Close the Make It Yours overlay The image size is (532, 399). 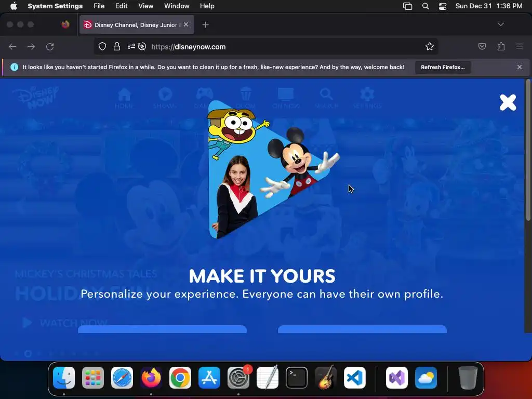(508, 102)
